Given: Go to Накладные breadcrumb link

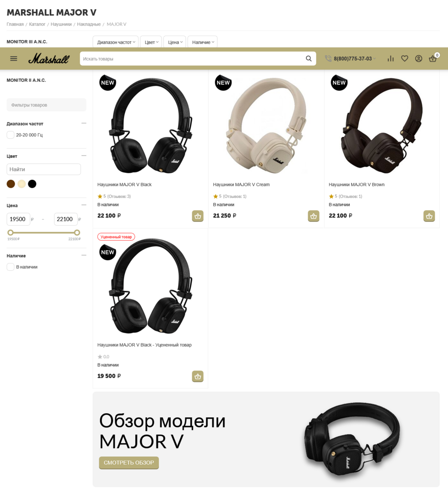Looking at the screenshot, I should (x=89, y=25).
